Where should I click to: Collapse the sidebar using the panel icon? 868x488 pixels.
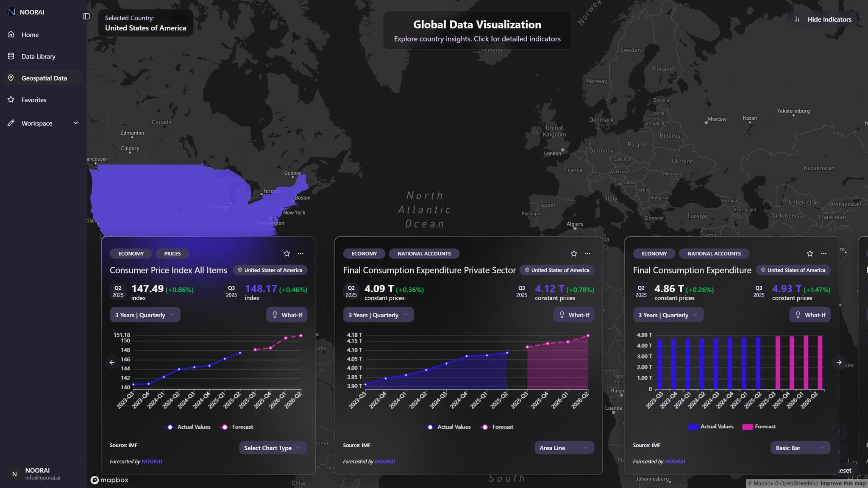[x=86, y=16]
